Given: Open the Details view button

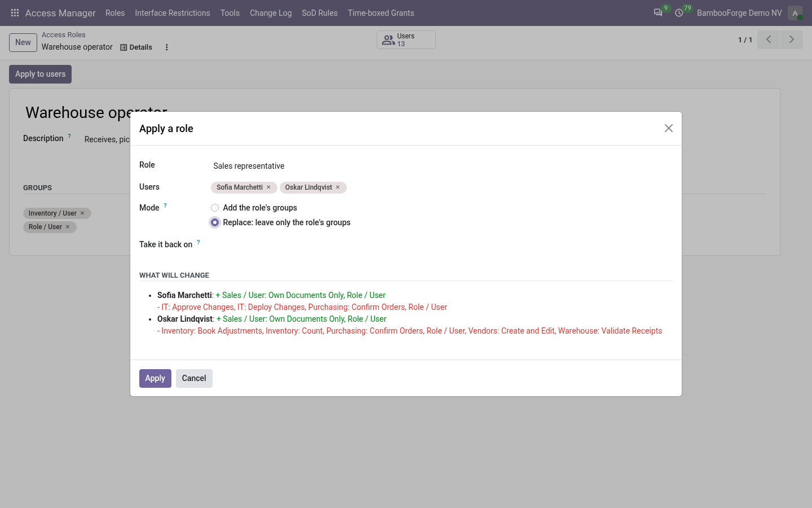Looking at the screenshot, I should (x=136, y=47).
